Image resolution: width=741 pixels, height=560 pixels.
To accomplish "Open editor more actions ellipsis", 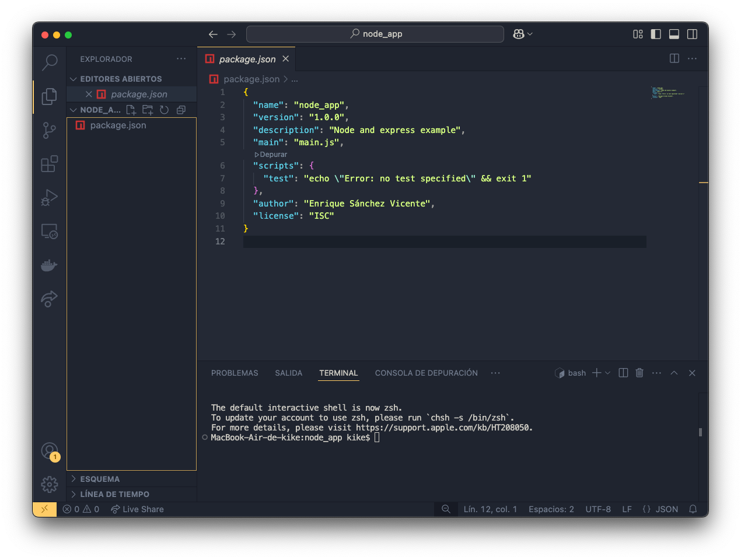I will [x=693, y=58].
